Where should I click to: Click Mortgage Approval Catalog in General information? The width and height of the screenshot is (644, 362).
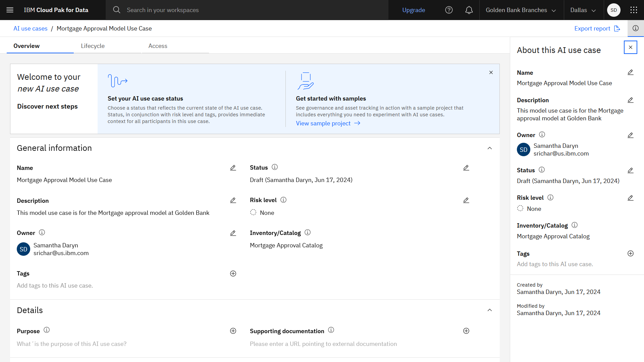pyautogui.click(x=286, y=245)
